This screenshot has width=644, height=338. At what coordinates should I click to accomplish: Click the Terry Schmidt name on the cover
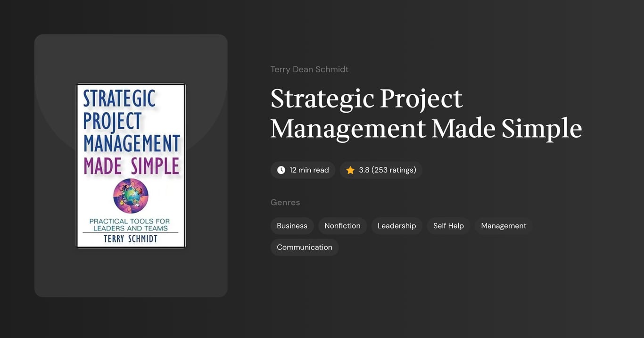(131, 238)
